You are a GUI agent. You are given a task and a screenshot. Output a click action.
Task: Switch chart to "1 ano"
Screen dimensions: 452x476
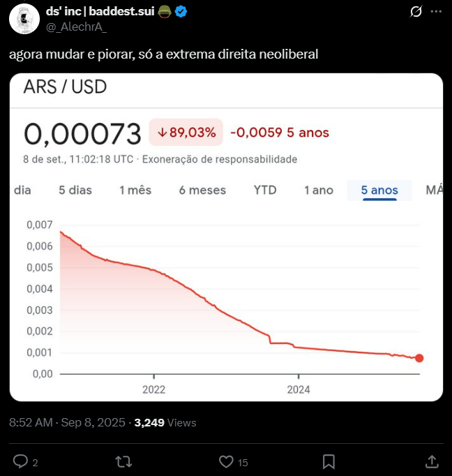319,190
